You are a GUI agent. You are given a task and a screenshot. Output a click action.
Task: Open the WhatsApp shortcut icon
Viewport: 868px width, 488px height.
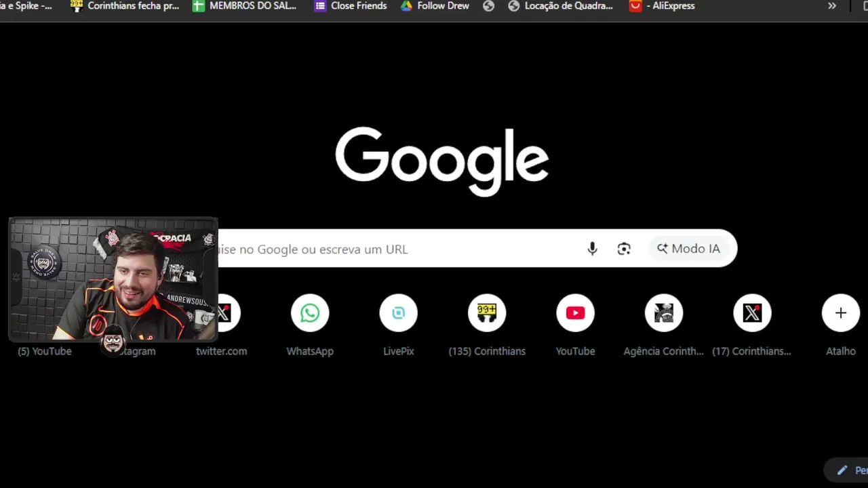[310, 313]
